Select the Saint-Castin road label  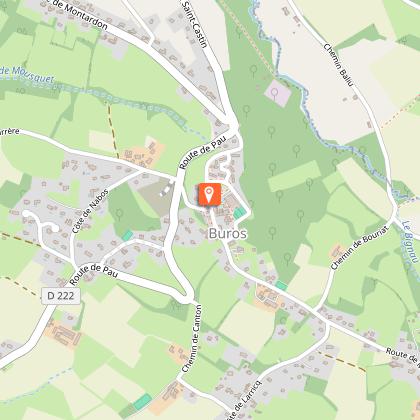[x=195, y=24]
